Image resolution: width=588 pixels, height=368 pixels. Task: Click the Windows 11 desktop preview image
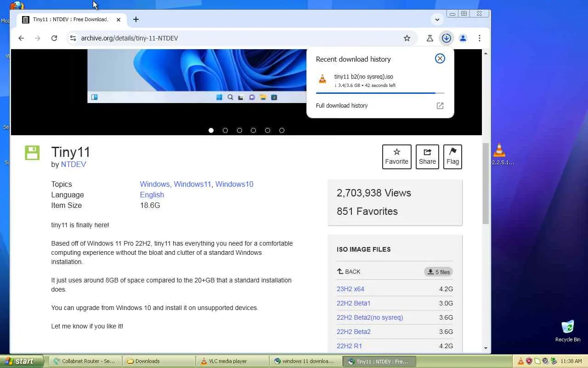197,76
